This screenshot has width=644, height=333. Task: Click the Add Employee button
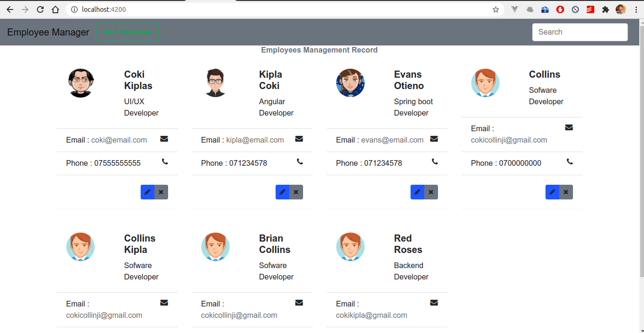pyautogui.click(x=128, y=32)
